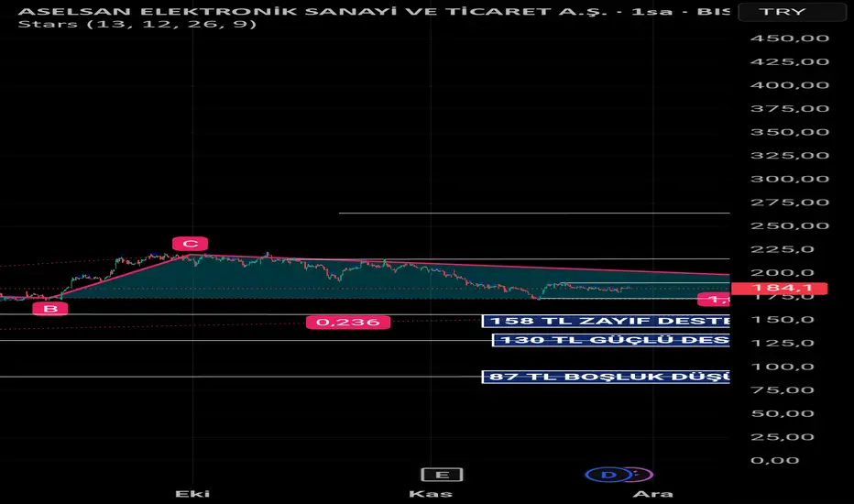This screenshot has width=854, height=504.
Task: Select the pink C wave label
Action: (x=190, y=244)
